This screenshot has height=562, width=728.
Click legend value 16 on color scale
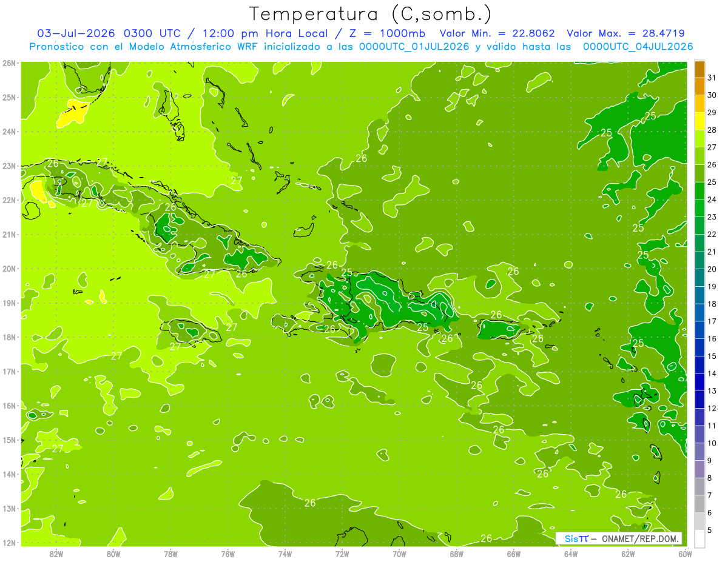(x=712, y=339)
